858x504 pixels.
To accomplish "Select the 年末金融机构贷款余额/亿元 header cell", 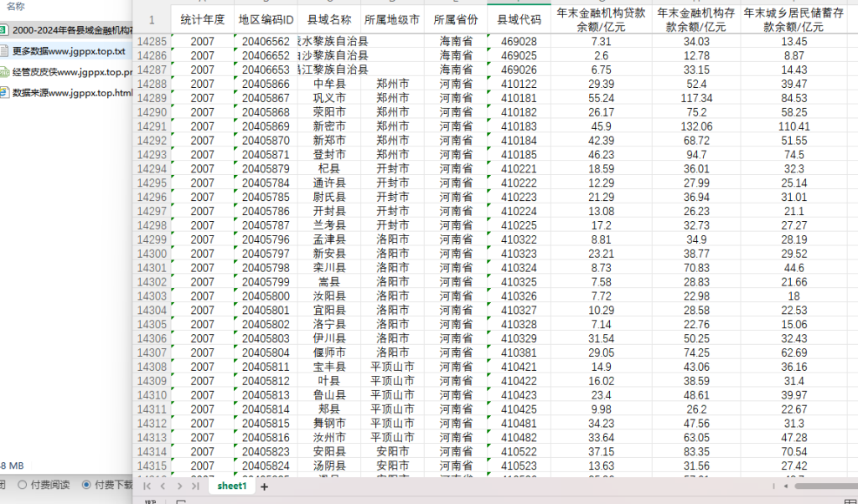I will coord(602,20).
